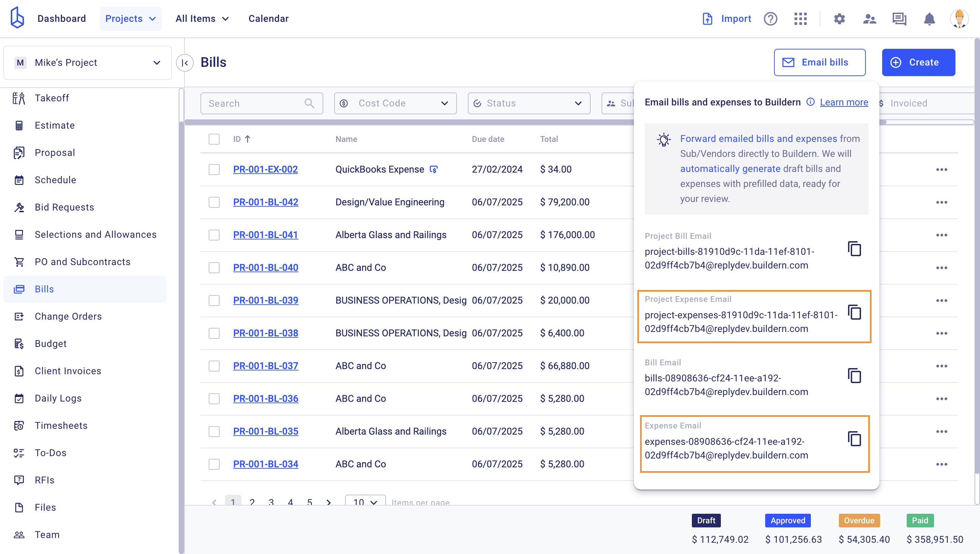Check the box for PR-001-BL-041
Screen dimensions: 980x554
coord(214,235)
